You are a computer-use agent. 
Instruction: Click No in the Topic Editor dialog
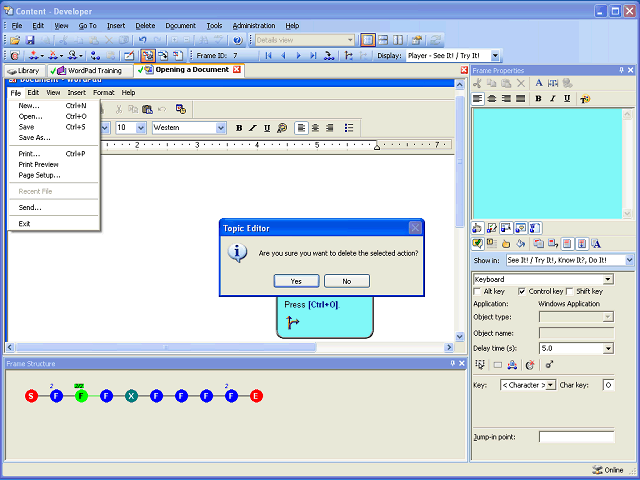[347, 281]
